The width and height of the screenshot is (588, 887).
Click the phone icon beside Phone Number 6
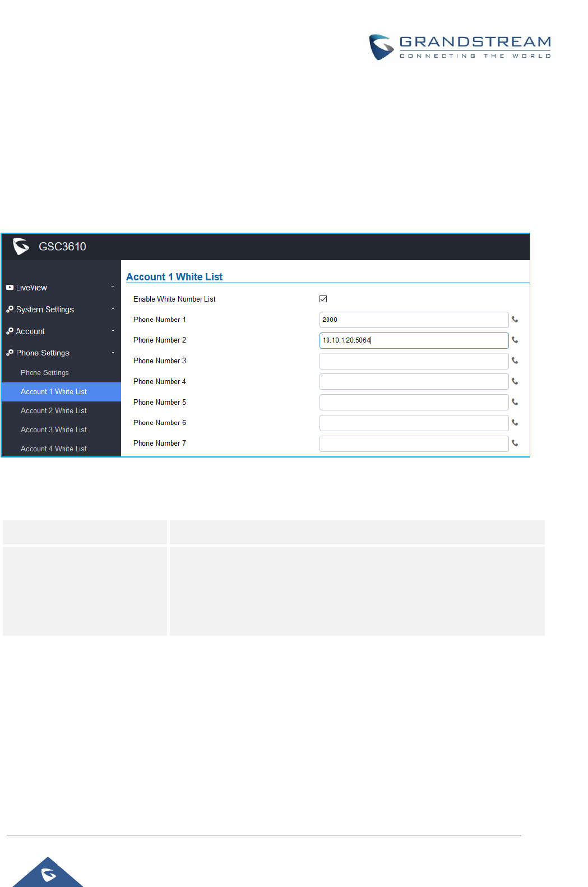pyautogui.click(x=515, y=423)
